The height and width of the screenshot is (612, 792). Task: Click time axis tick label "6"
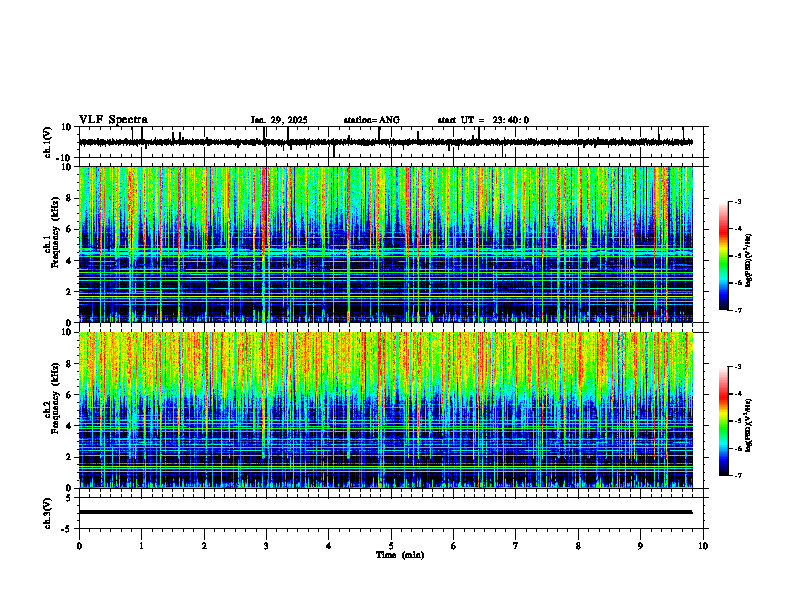(454, 546)
